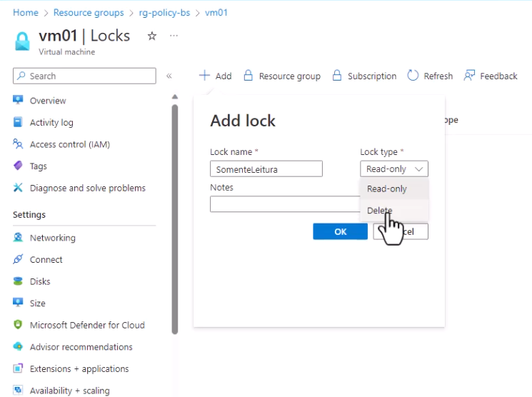Screen dimensions: 532x397
Task: Click the sidebar vertical scrollbar
Action: [x=175, y=219]
